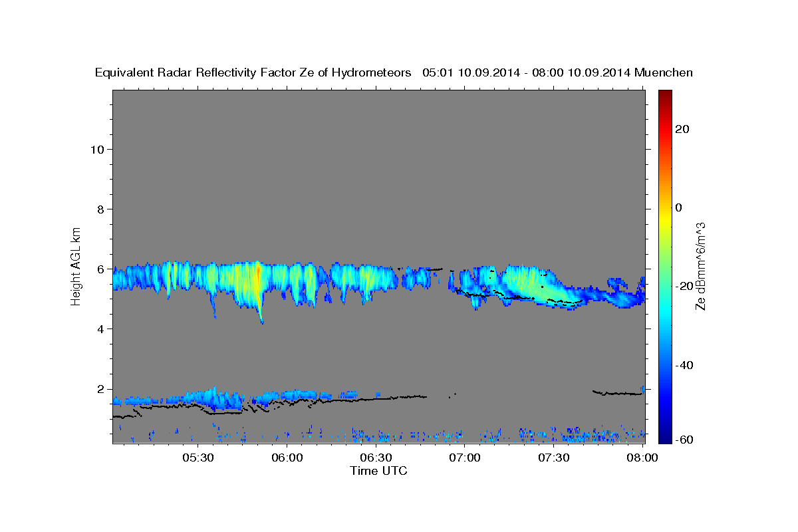Image resolution: width=798 pixels, height=532 pixels.
Task: Click the yellow band of the colorbar
Action: [x=665, y=219]
